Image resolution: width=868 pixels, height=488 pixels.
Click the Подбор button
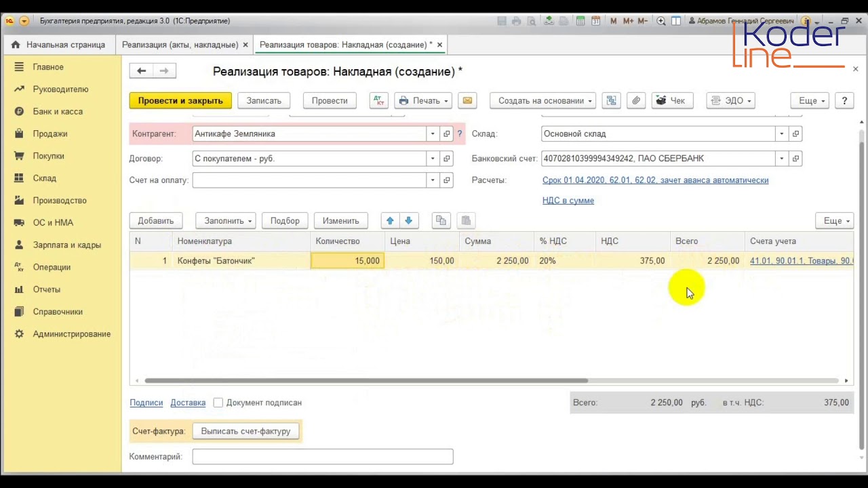[285, 221]
